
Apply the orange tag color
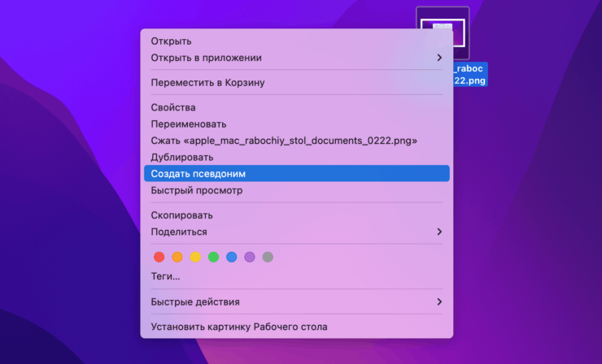pos(177,257)
